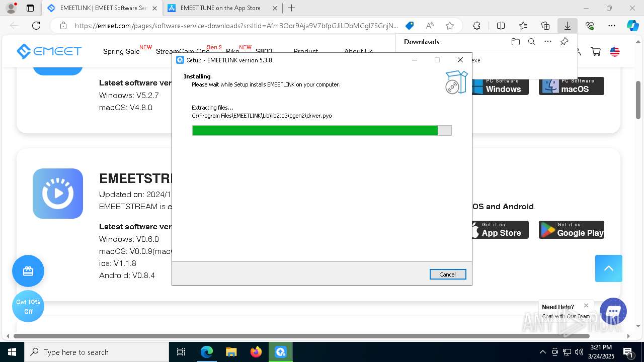Toggle Read aloud in address bar
The width and height of the screenshot is (644, 362).
point(430,26)
